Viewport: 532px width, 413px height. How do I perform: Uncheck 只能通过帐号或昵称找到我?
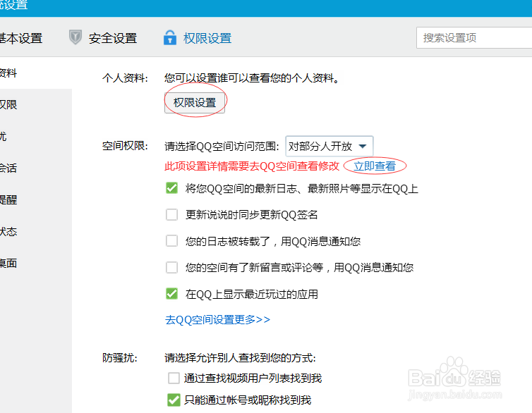(x=174, y=400)
